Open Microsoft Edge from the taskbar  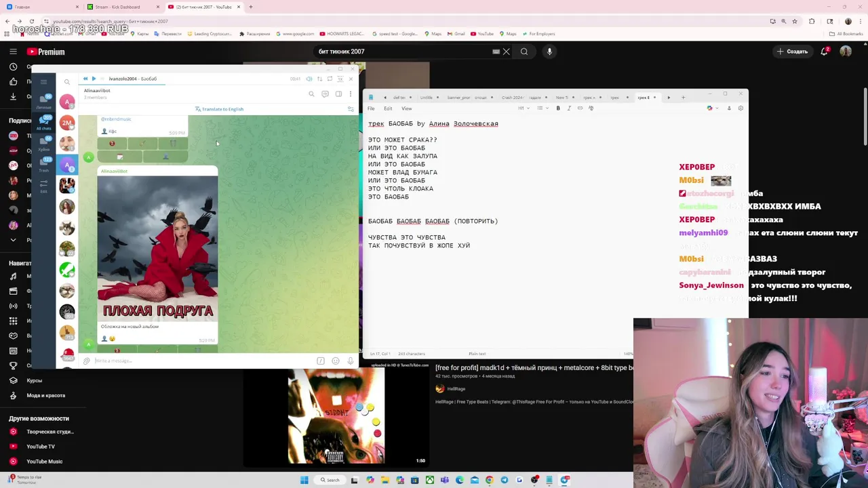(460, 480)
